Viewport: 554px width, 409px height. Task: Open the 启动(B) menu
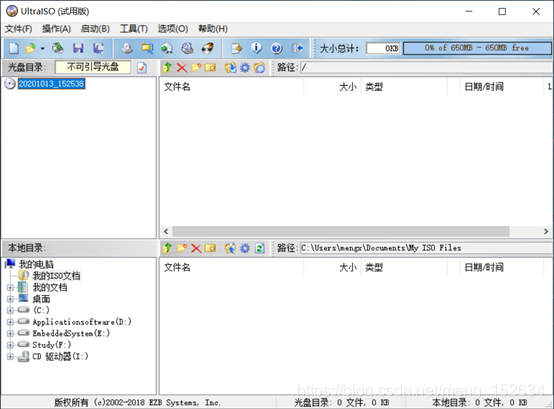pos(95,29)
